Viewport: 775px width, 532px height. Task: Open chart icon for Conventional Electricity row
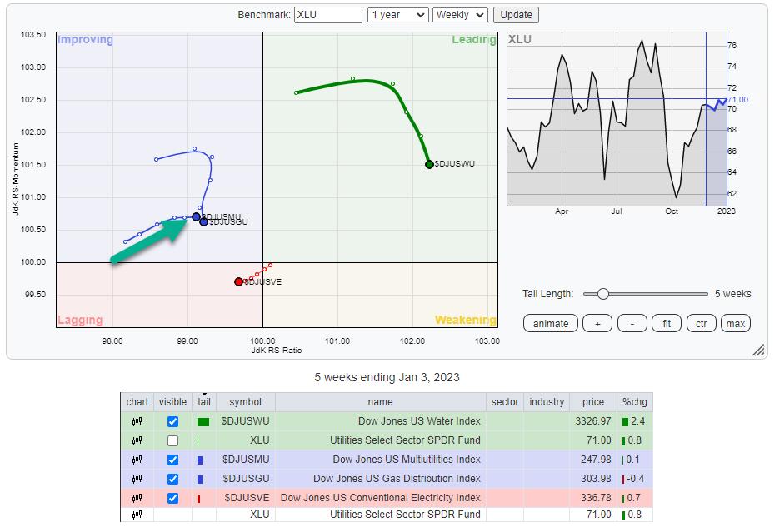[x=137, y=498]
